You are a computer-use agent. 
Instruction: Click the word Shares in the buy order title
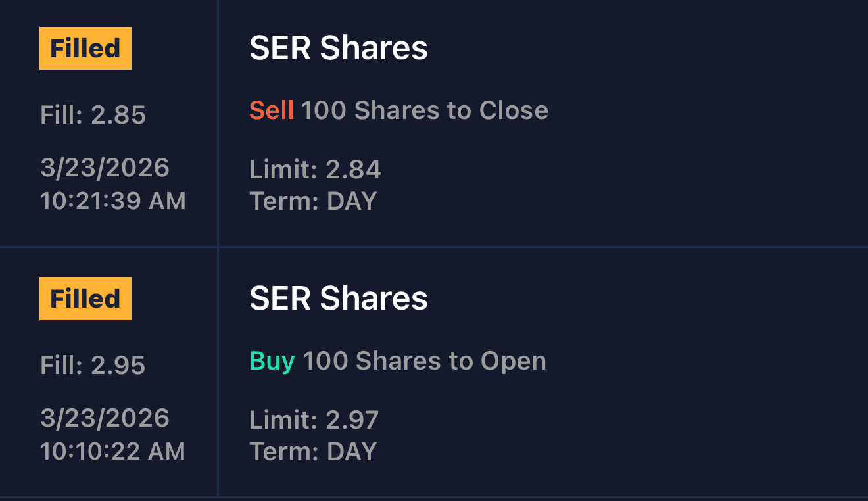coord(374,299)
